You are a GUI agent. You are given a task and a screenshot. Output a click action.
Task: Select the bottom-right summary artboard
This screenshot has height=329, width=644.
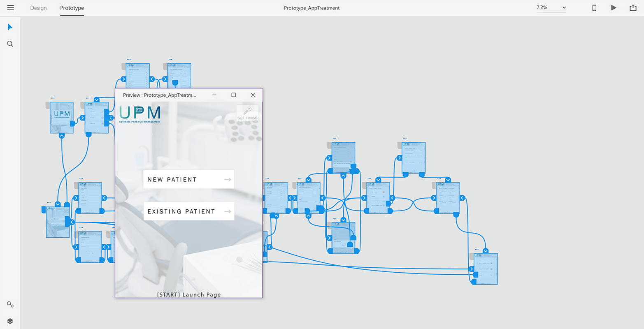(x=486, y=269)
